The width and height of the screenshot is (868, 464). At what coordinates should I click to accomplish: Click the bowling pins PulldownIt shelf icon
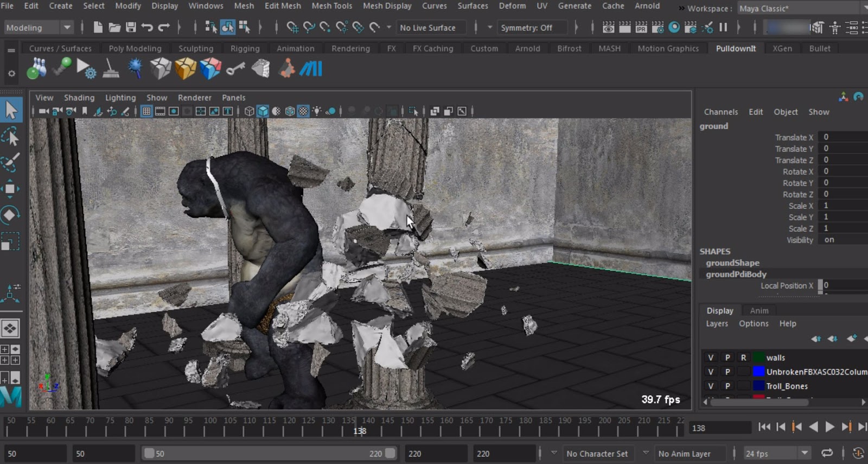pos(36,69)
